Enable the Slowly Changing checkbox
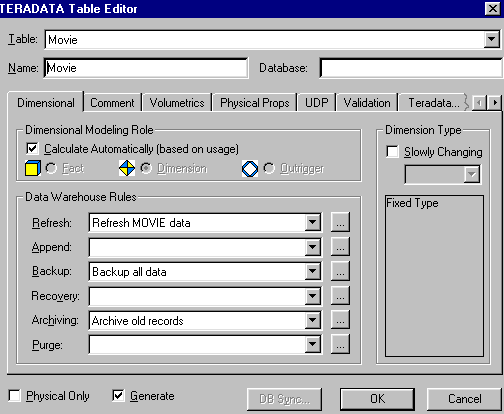Viewport: 504px width, 414px height. (x=392, y=151)
